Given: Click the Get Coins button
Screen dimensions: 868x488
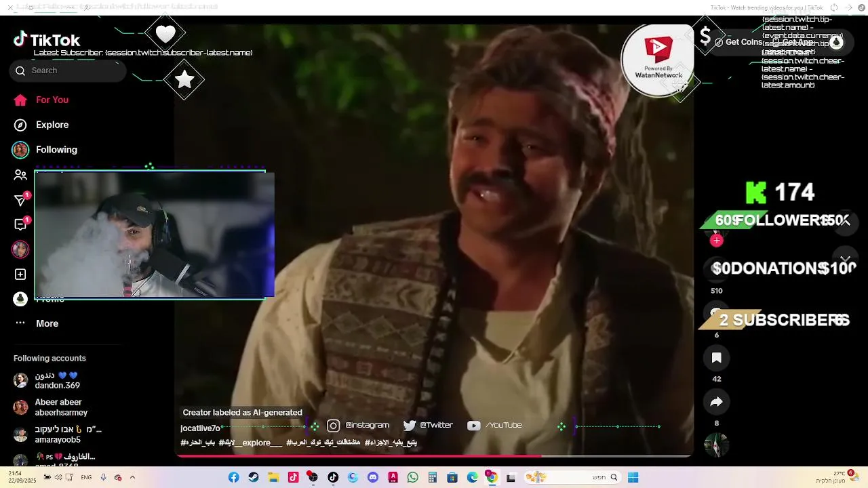Looking at the screenshot, I should point(738,42).
